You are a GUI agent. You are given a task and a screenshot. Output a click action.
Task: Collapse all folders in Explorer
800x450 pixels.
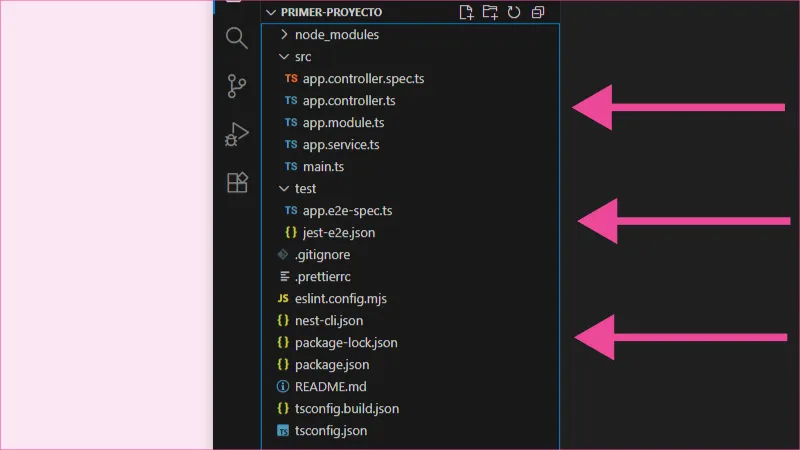[x=538, y=12]
